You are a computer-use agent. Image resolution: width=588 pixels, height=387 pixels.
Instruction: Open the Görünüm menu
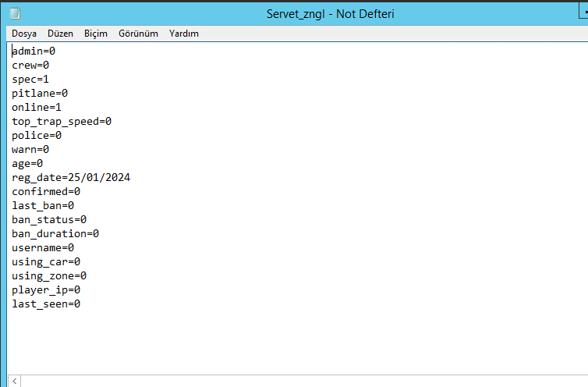(138, 34)
